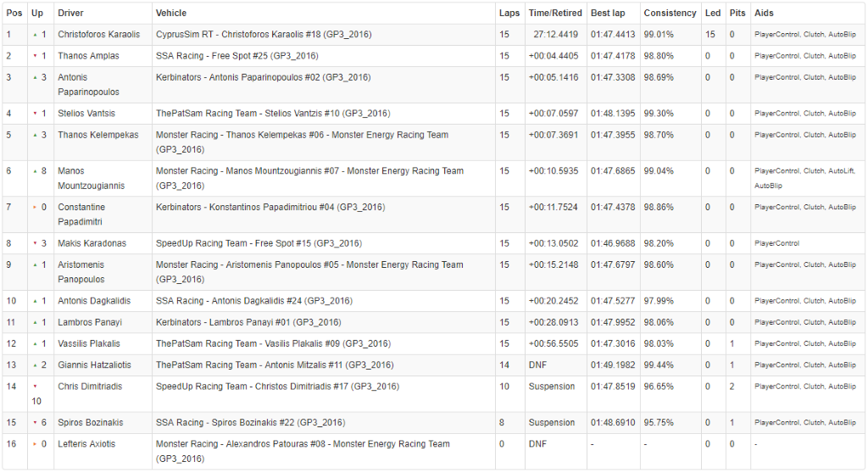Select driver name Stelios Vantsis
This screenshot has height=473, width=868.
[86, 114]
